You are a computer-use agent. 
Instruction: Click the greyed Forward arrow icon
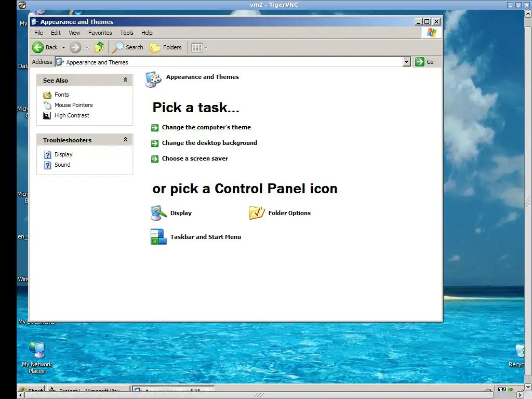point(75,47)
